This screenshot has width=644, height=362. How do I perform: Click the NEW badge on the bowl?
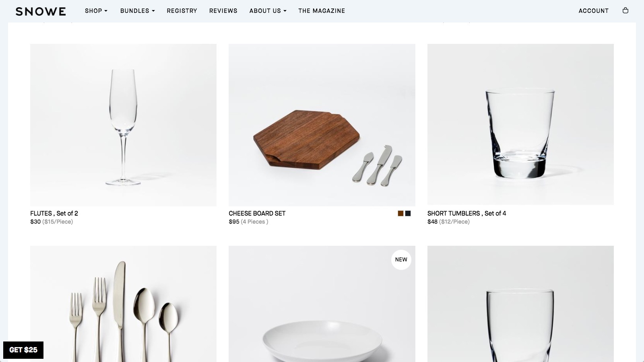[401, 259]
